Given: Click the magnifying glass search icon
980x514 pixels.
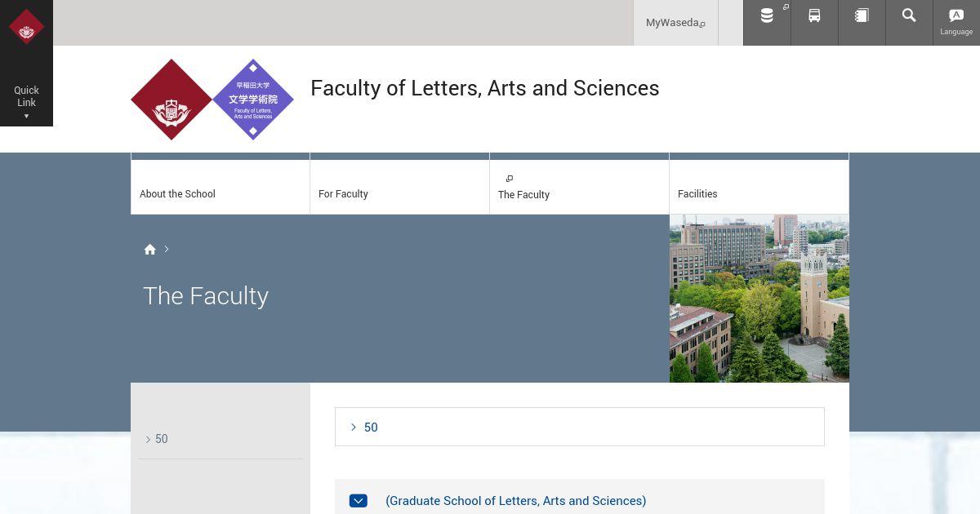Looking at the screenshot, I should tap(909, 16).
